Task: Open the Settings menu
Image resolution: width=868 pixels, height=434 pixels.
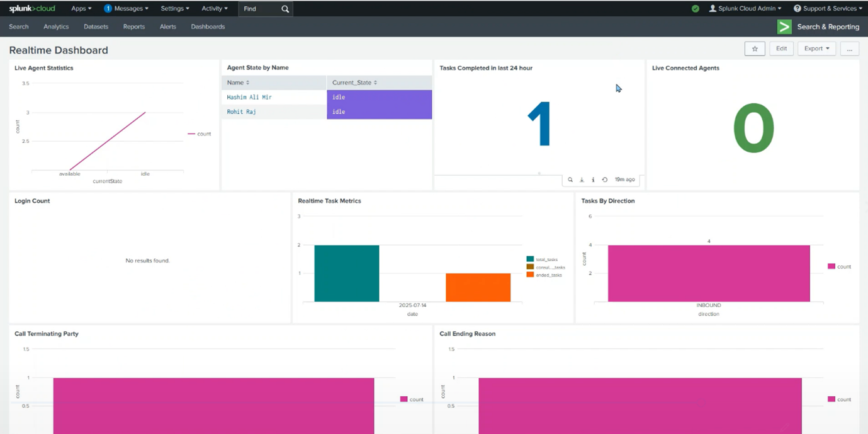Action: coord(174,8)
